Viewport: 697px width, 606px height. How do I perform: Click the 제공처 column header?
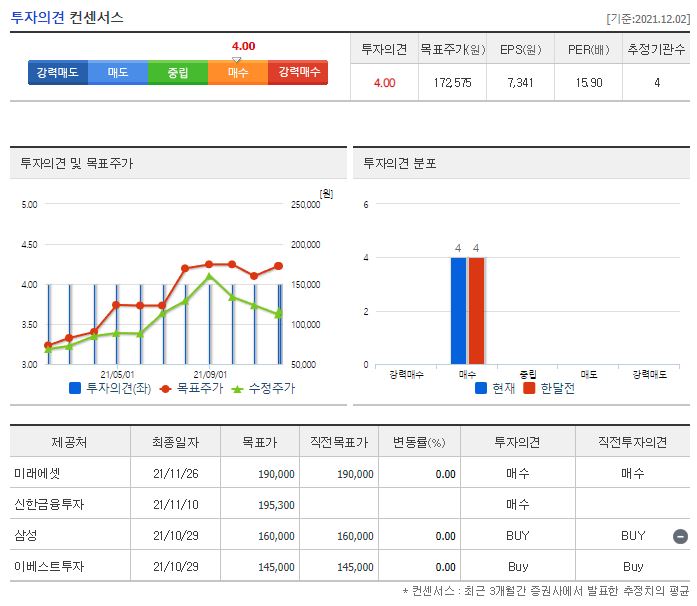click(x=70, y=442)
